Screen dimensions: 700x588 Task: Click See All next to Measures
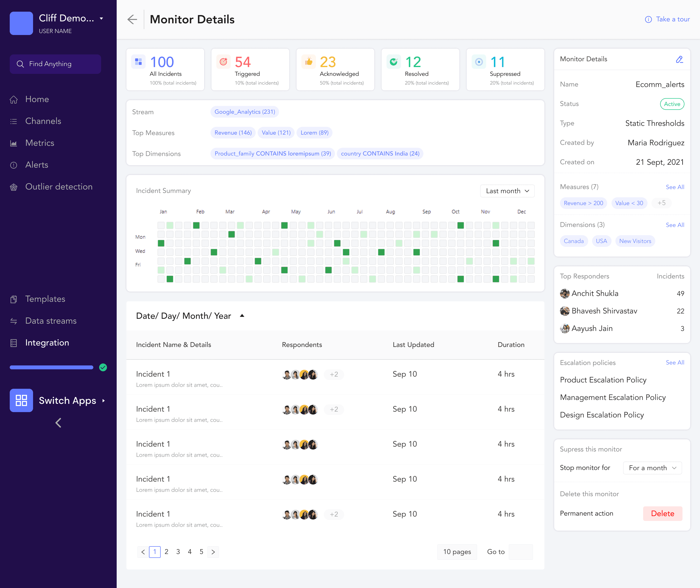(675, 187)
